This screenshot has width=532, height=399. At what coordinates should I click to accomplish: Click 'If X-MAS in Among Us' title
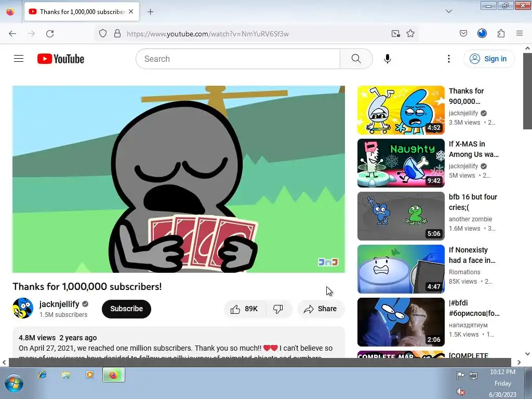click(474, 149)
